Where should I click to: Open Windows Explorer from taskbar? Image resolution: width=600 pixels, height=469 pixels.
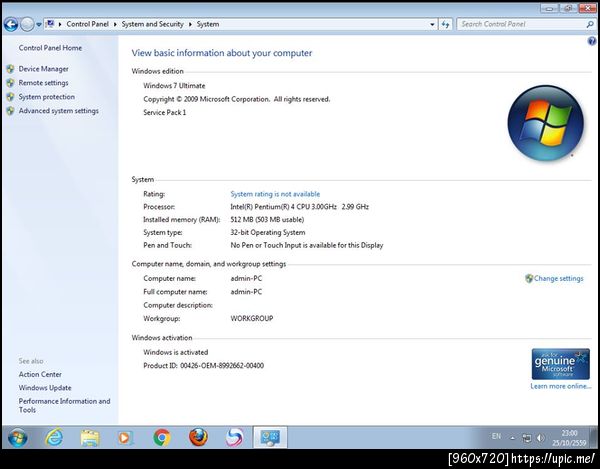tap(90, 437)
